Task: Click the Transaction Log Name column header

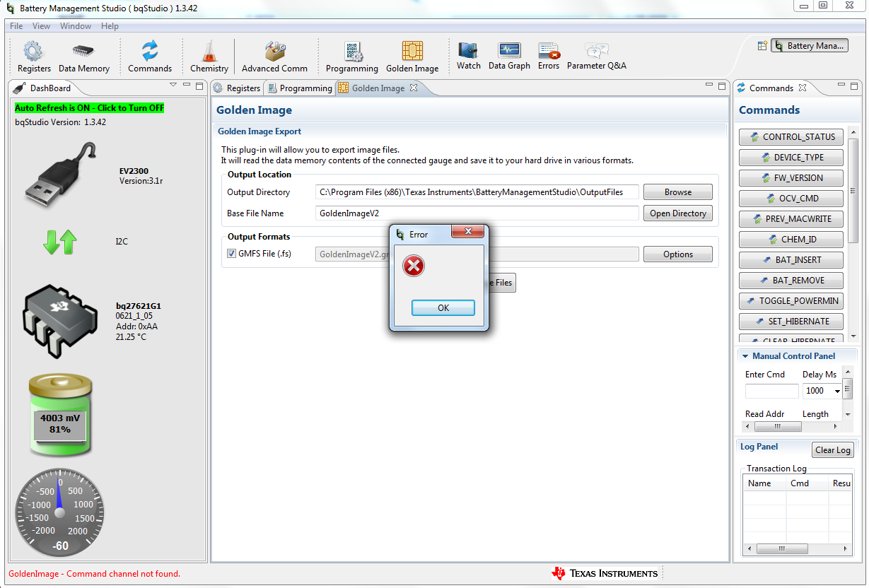Action: tap(764, 483)
